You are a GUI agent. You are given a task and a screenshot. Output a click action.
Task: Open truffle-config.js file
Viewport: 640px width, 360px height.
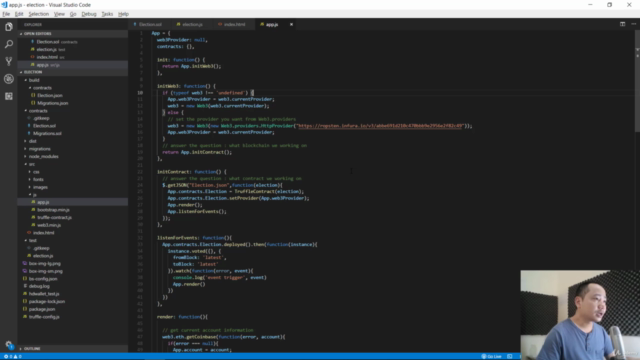tap(73, 317)
